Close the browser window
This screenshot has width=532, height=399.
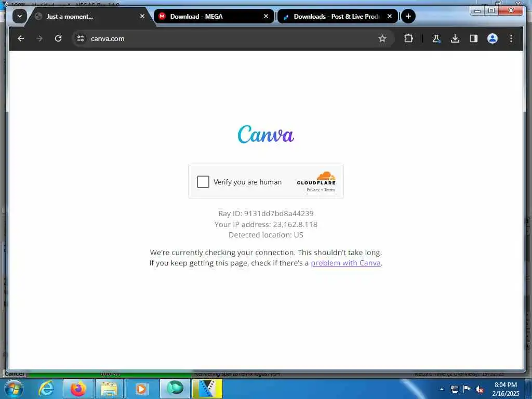click(x=511, y=11)
